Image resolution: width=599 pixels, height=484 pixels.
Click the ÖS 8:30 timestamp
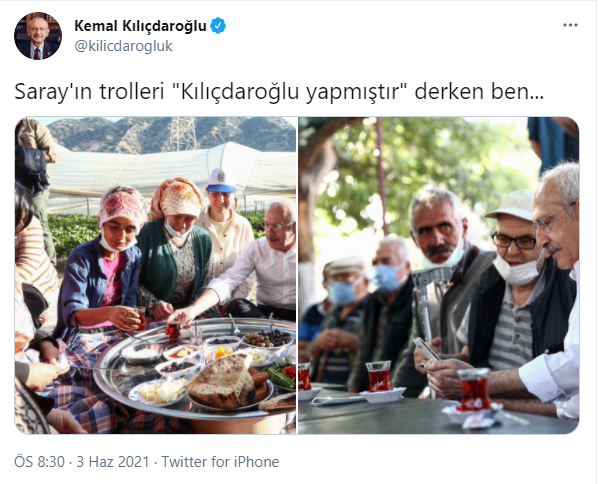point(39,462)
